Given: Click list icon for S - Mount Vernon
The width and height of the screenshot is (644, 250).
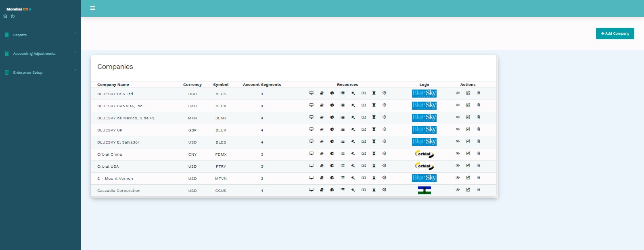Looking at the screenshot, I should click(343, 178).
